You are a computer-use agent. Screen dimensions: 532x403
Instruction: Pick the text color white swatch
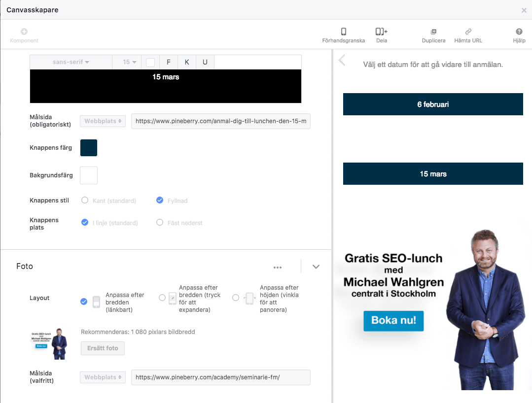click(150, 63)
